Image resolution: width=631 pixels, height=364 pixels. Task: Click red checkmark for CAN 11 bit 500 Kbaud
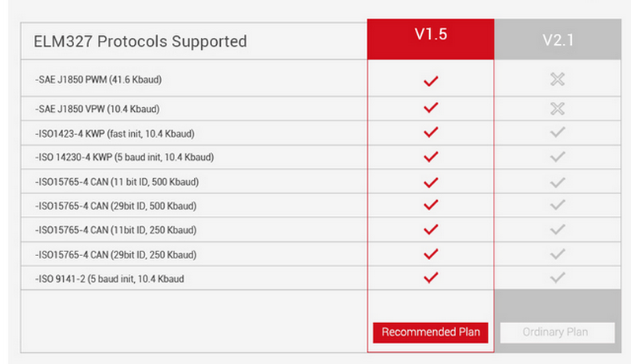pyautogui.click(x=431, y=182)
